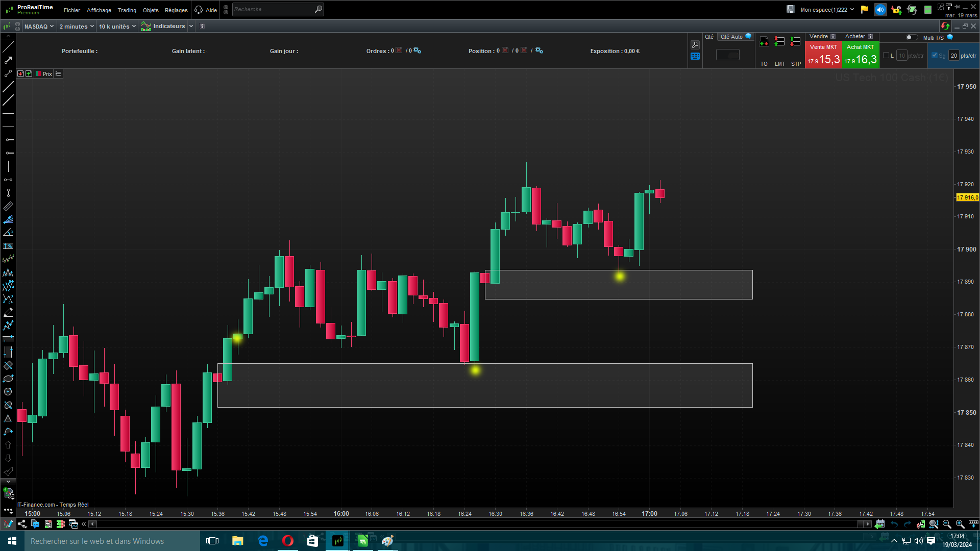Toggle the Multi T/S switch

point(911,37)
